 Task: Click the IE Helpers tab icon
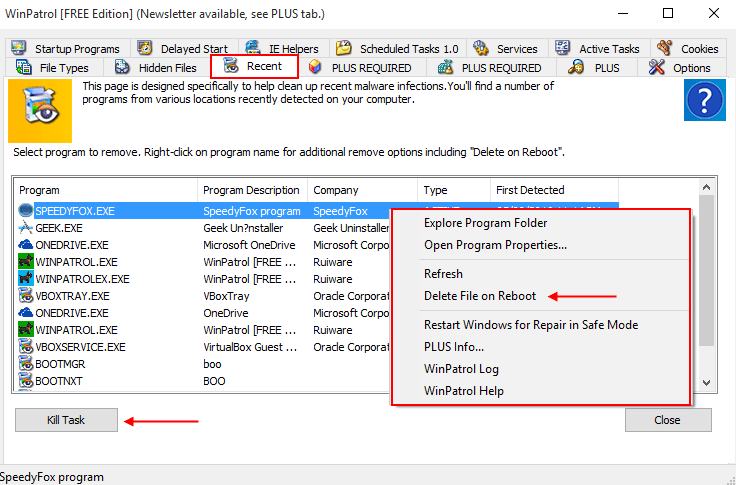(253, 48)
